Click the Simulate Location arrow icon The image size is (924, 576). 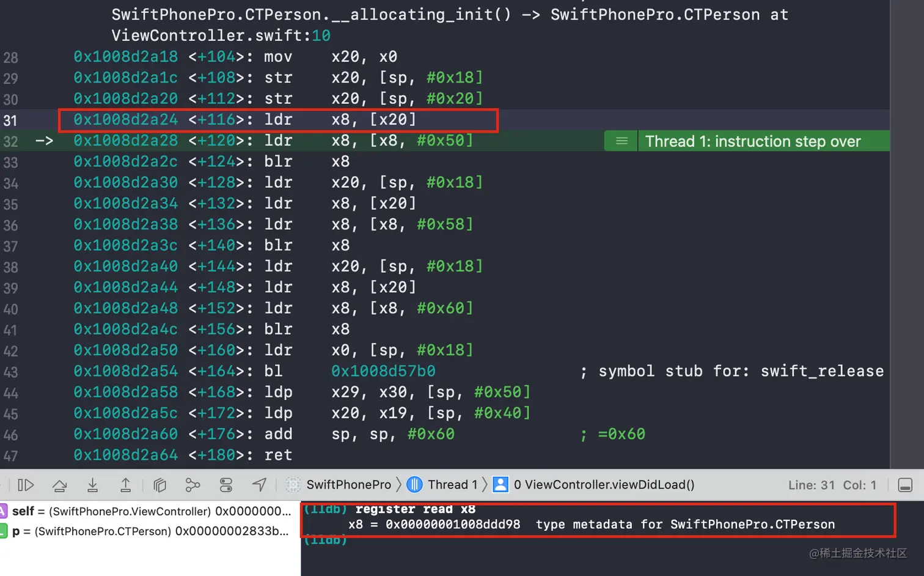(x=259, y=485)
